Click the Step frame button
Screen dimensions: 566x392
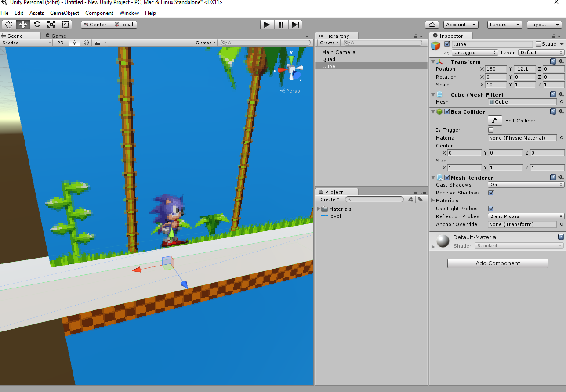pos(295,25)
